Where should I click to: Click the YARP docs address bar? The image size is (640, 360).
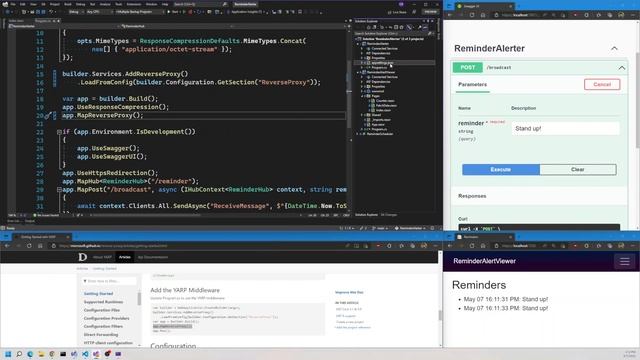[x=196, y=246]
